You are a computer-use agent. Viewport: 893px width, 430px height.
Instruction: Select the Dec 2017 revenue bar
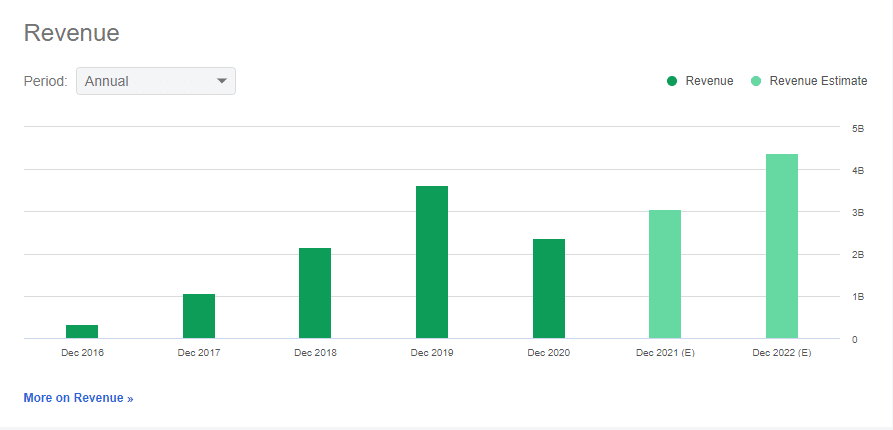(199, 316)
